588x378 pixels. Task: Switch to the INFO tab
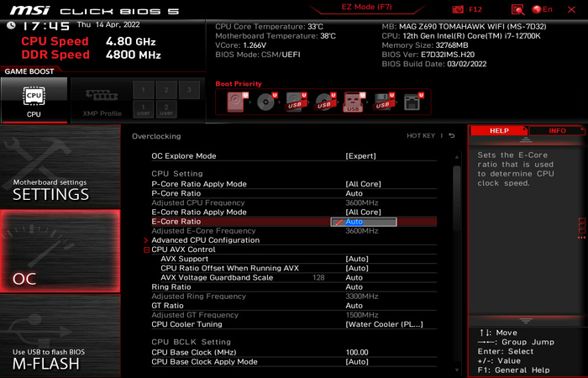click(557, 131)
